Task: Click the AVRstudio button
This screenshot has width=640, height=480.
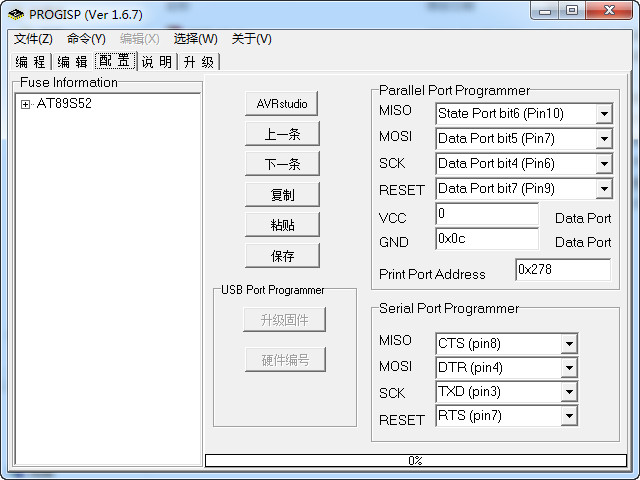Action: (x=282, y=104)
